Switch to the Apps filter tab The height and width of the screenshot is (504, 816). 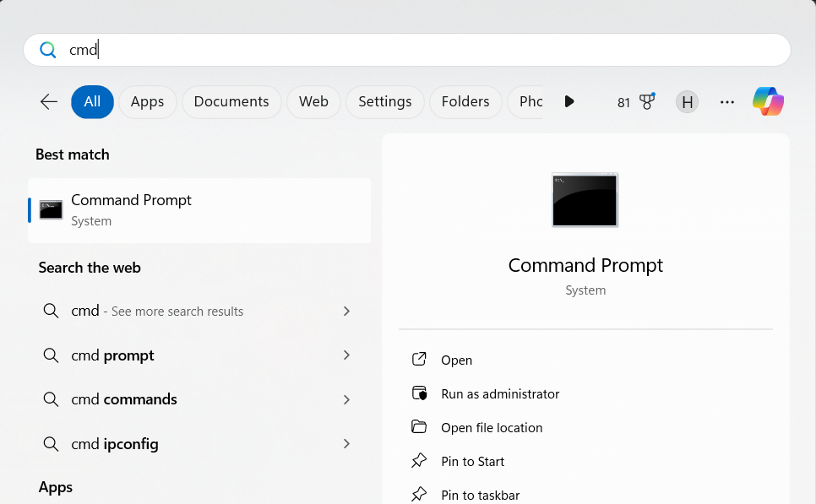(147, 101)
